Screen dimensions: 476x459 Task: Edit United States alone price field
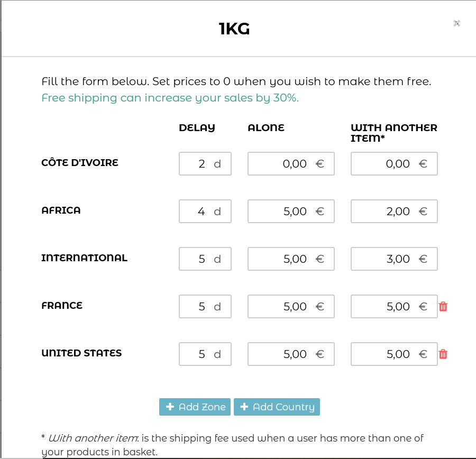283,354
